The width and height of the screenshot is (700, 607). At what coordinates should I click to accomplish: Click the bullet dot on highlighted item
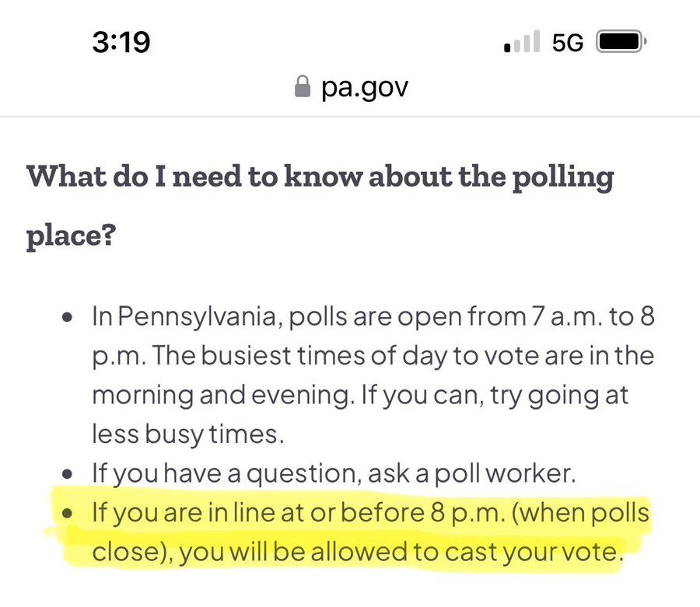click(68, 515)
